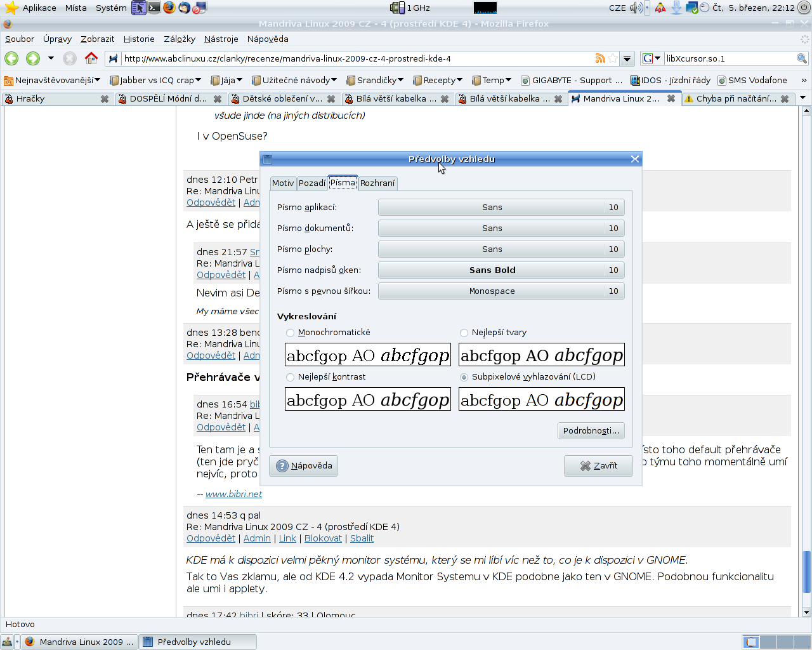Switch to the first workspace in pager
Screen dimensions: 812x650
click(x=751, y=642)
